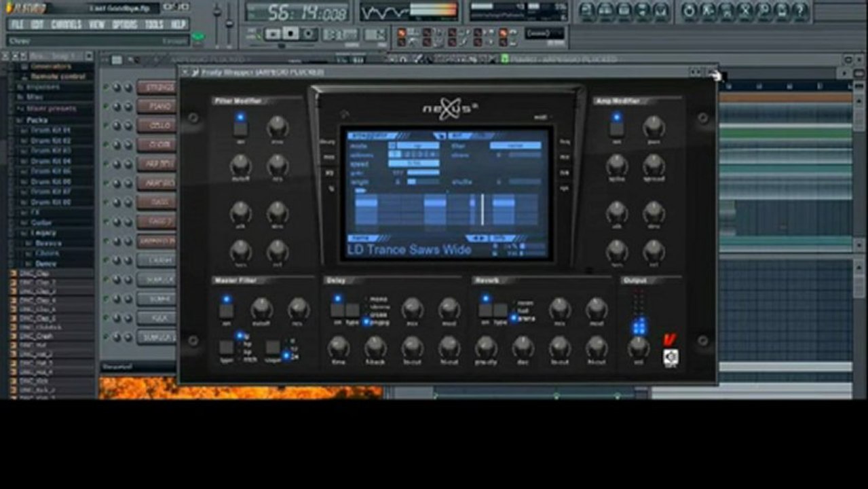Open the OPTIONS menu
The height and width of the screenshot is (489, 868).
(x=125, y=24)
